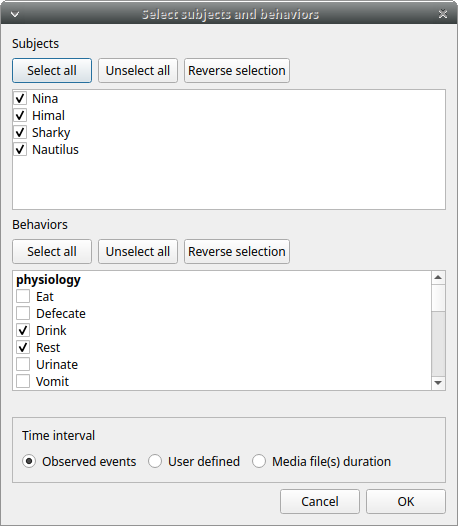Confirm with the OK button
The height and width of the screenshot is (526, 458).
pos(406,502)
